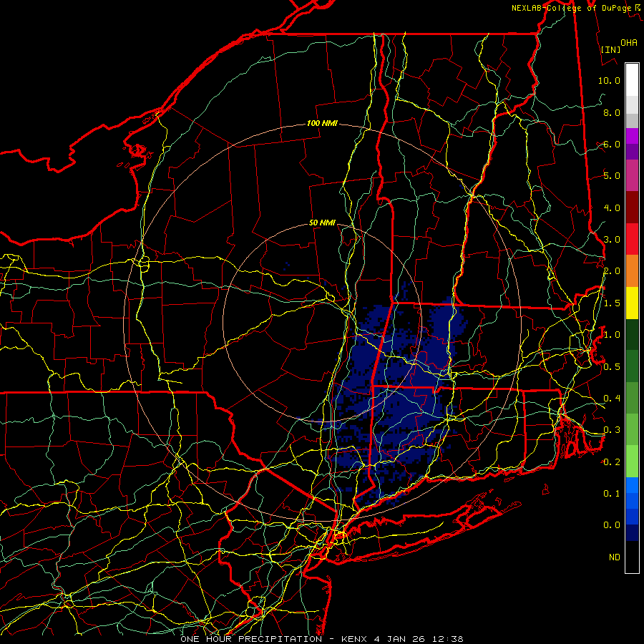Click the pink swatch beside the 5.0 label
The image size is (644, 644).
point(632,175)
